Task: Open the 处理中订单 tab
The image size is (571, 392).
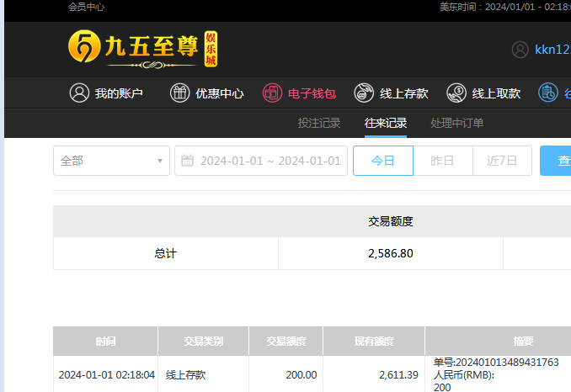Action: pyautogui.click(x=457, y=124)
